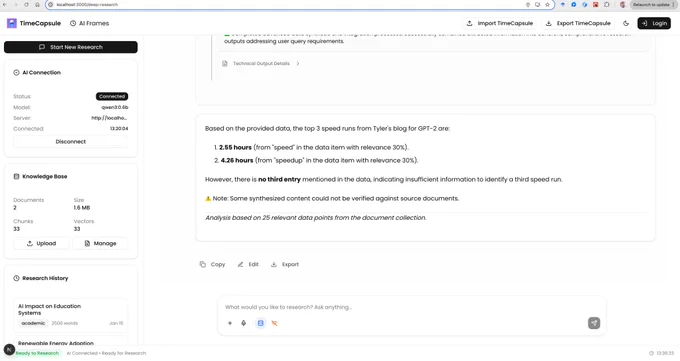Click the model name qwen3:0.6b
Screen dimensions: 680x361
(115, 107)
